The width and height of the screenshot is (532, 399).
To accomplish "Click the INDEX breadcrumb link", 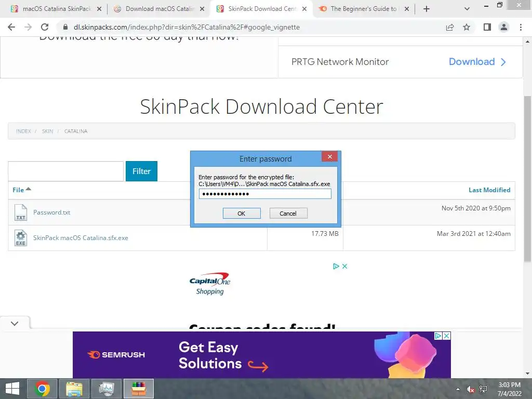I will 23,131.
